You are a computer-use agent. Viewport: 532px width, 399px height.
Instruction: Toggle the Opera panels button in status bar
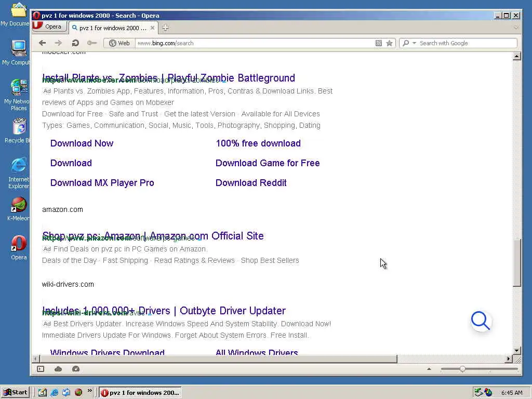tap(41, 369)
